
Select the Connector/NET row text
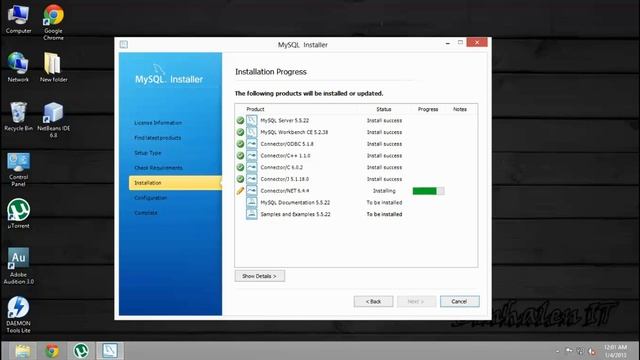(x=285, y=191)
